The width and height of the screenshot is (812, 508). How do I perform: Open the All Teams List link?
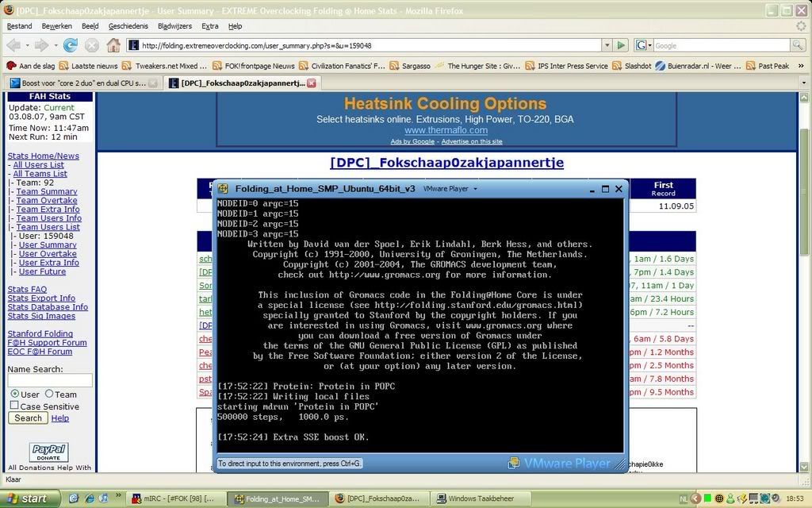tap(40, 174)
